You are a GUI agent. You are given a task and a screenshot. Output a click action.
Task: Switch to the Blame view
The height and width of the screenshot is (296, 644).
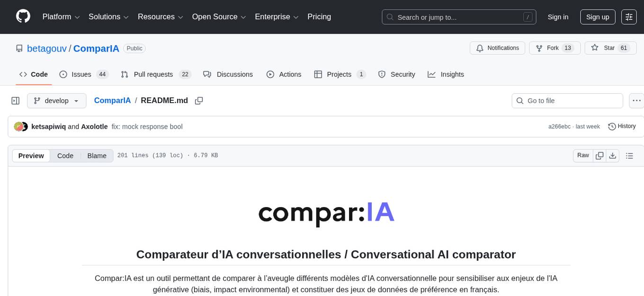[97, 156]
